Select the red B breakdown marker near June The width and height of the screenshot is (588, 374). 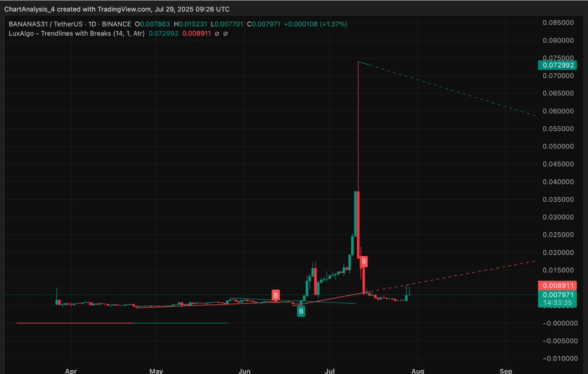[275, 294]
